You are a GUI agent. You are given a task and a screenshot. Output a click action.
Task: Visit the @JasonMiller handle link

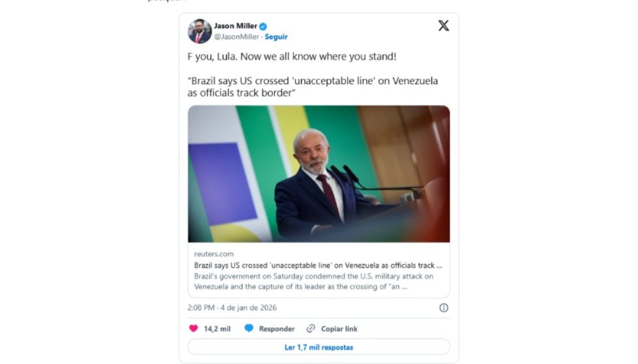[x=237, y=37]
